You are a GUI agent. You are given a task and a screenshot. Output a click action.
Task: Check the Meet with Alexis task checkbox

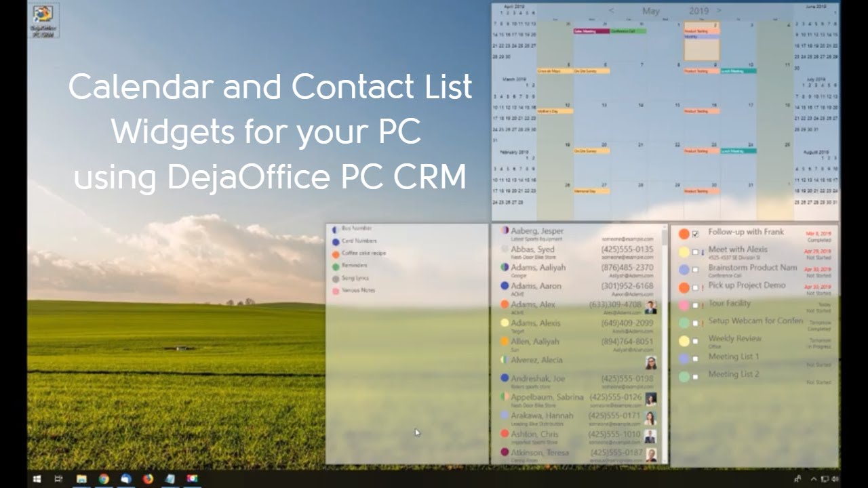point(695,252)
